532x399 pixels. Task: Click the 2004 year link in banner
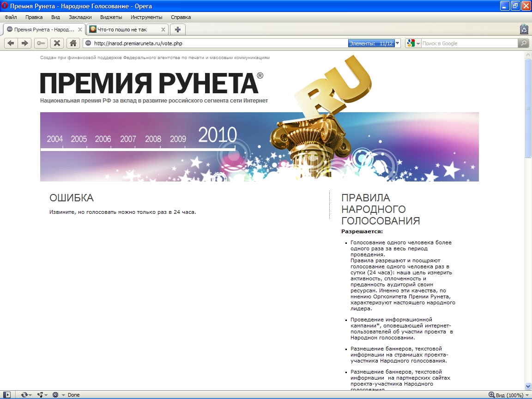pyautogui.click(x=54, y=139)
